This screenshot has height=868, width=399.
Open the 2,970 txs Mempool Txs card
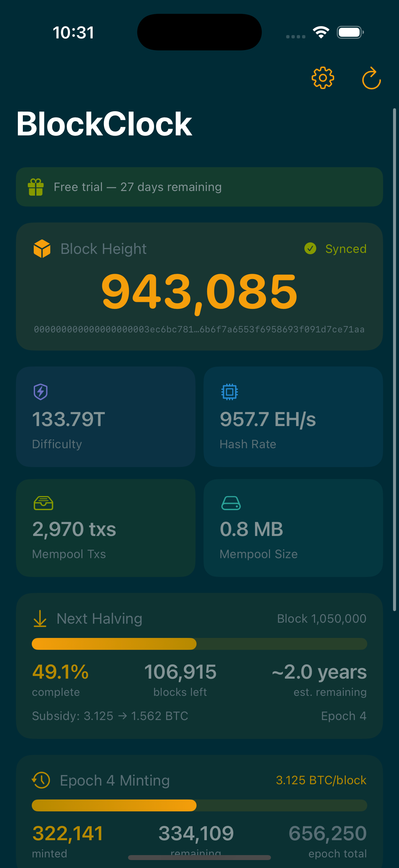click(x=106, y=528)
